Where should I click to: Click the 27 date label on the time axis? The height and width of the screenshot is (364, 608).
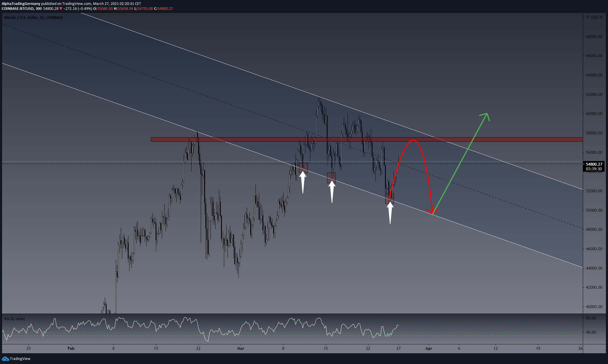pos(399,348)
